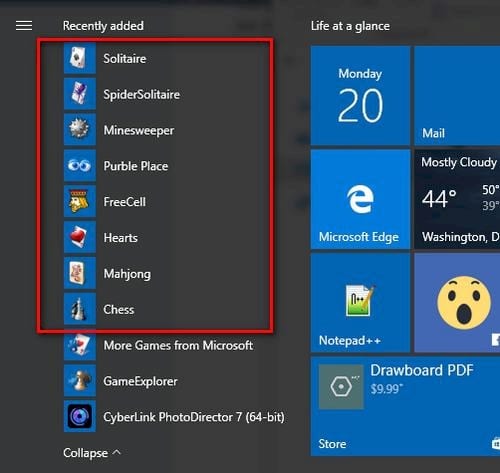Select the FreeCell label
The image size is (500, 473).
(x=125, y=202)
